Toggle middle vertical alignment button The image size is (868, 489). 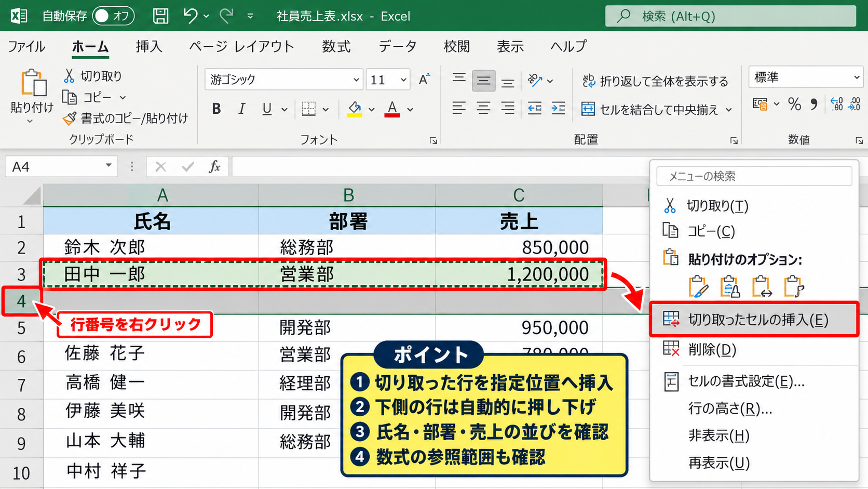pyautogui.click(x=483, y=81)
